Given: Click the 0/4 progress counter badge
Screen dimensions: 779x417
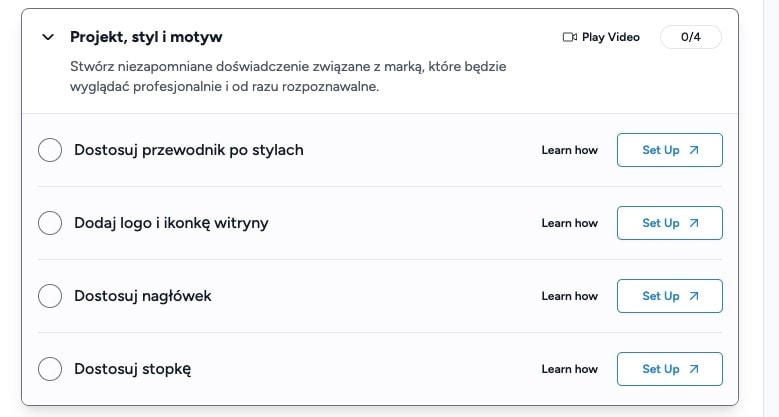Looking at the screenshot, I should [x=690, y=37].
